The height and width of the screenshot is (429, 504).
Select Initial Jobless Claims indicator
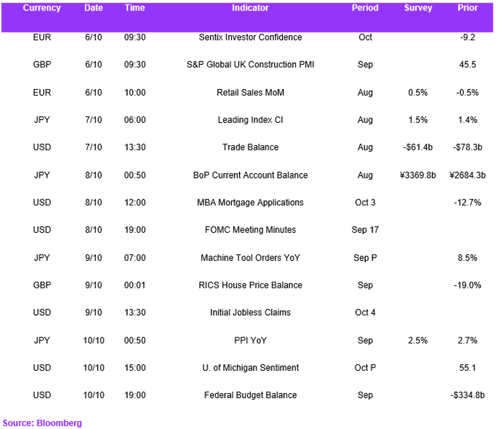[250, 312]
